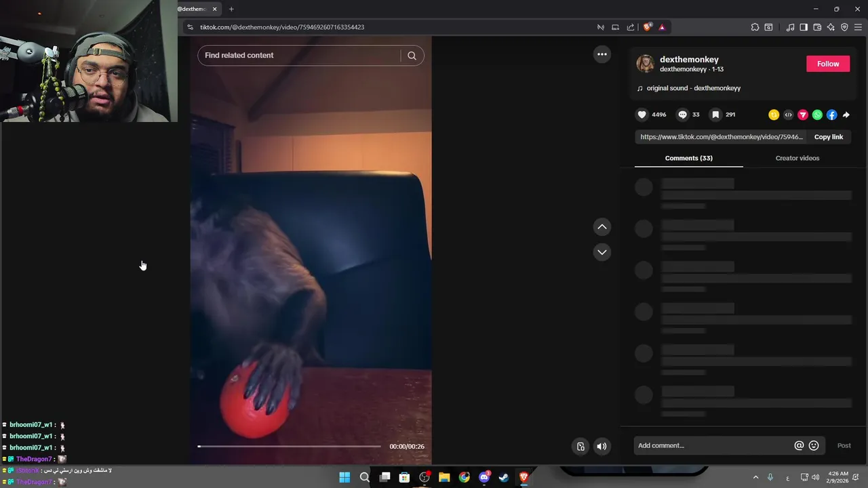Open the 4:26 AM clock and calendar
The height and width of the screenshot is (488, 868).
(838, 477)
